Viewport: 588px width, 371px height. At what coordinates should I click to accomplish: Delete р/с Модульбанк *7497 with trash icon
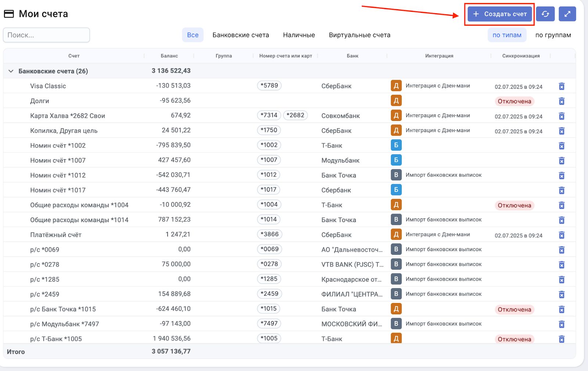(x=562, y=324)
